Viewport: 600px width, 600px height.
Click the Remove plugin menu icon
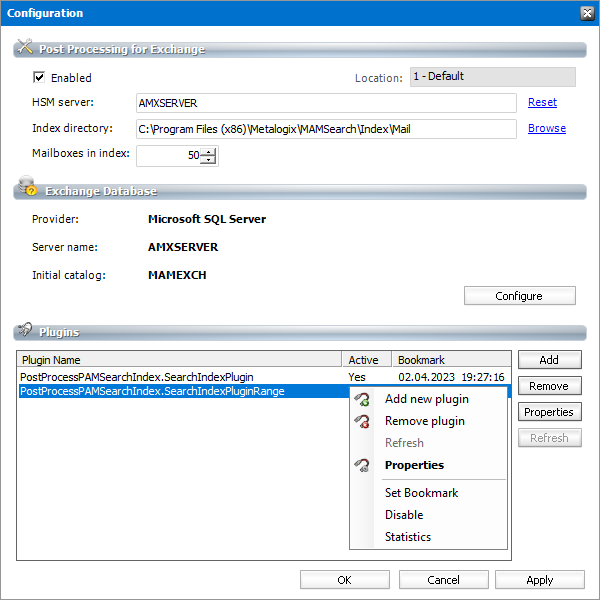click(x=362, y=421)
